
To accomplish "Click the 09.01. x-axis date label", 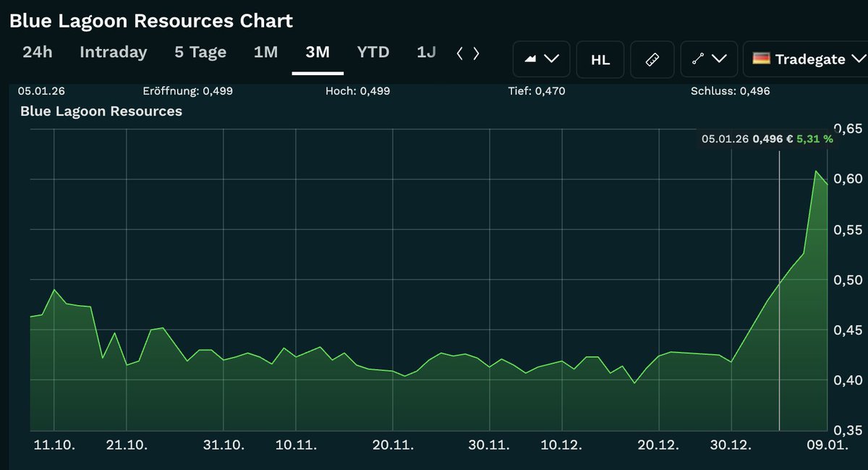I will click(x=828, y=445).
